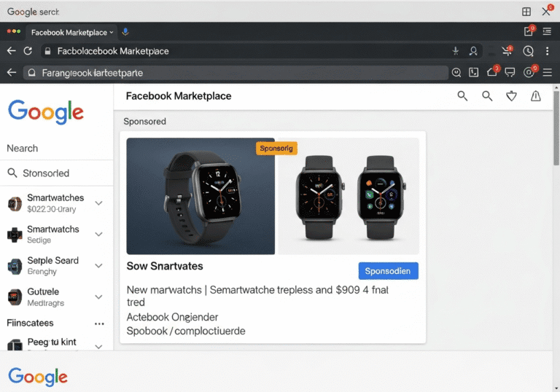Click the Facebook Marketplace page heading
The height and width of the screenshot is (392, 560).
click(179, 96)
